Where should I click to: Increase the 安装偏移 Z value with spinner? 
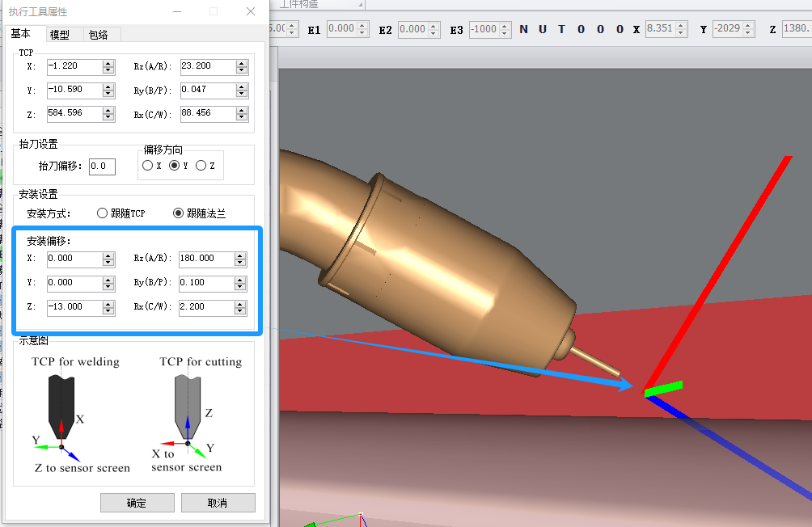point(108,304)
